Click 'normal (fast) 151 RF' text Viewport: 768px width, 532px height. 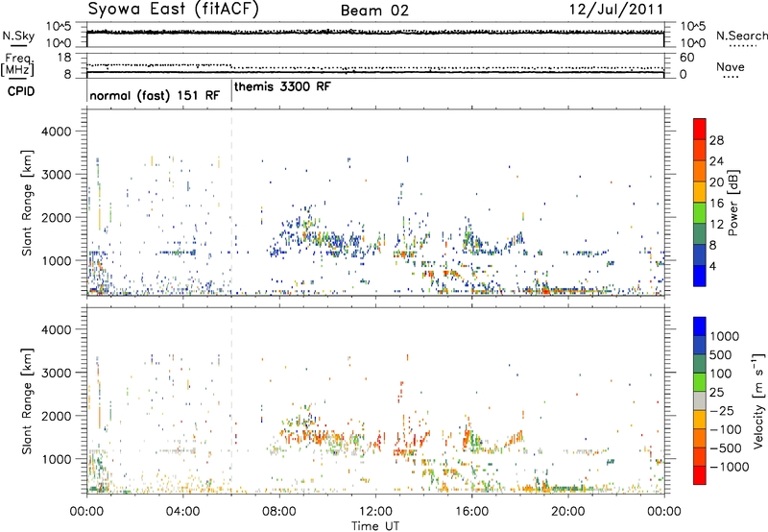[x=155, y=95]
